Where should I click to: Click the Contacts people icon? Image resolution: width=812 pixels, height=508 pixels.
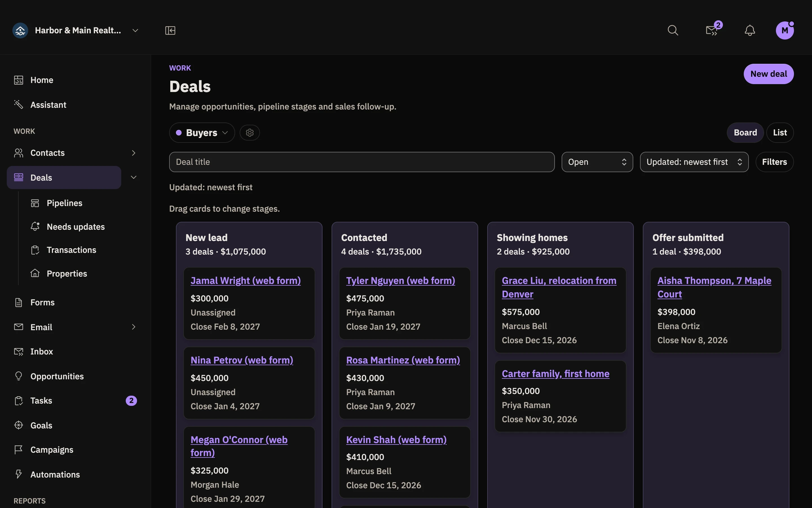18,153
